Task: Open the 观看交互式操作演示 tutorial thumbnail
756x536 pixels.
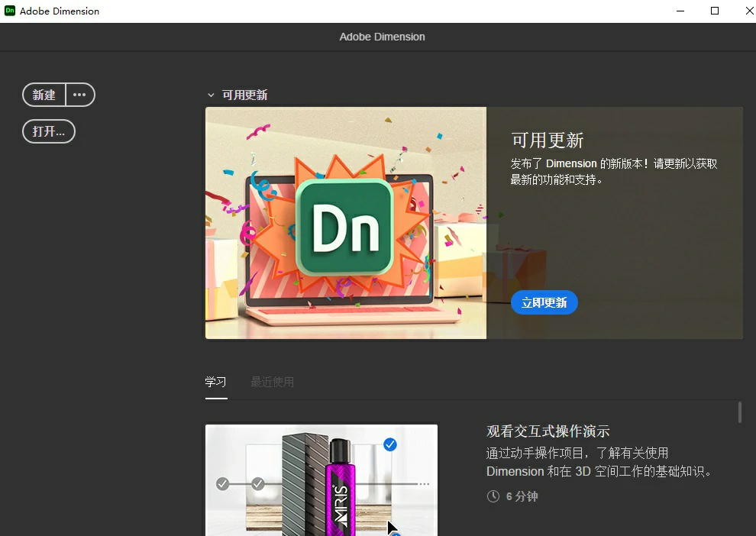Action: pos(321,479)
